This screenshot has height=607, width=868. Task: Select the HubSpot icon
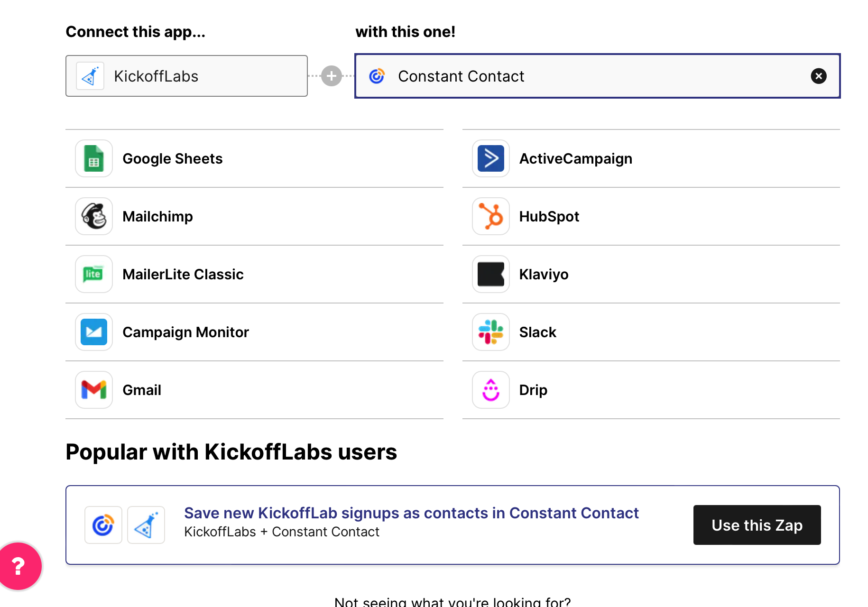pyautogui.click(x=491, y=216)
